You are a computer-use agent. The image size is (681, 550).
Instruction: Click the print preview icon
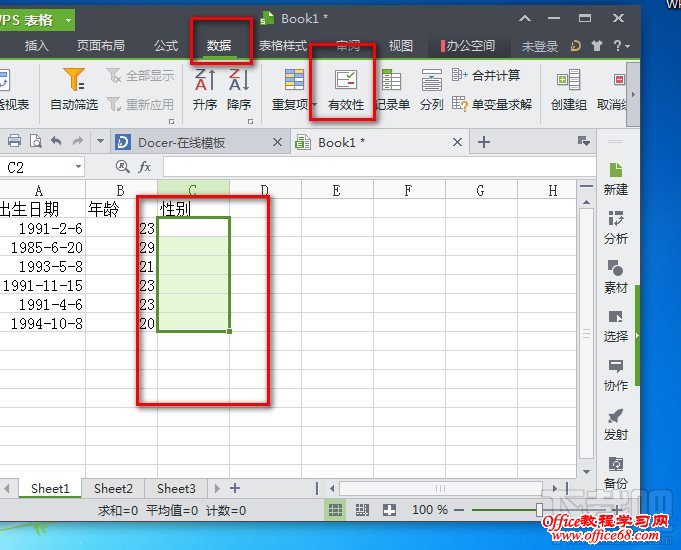point(36,141)
